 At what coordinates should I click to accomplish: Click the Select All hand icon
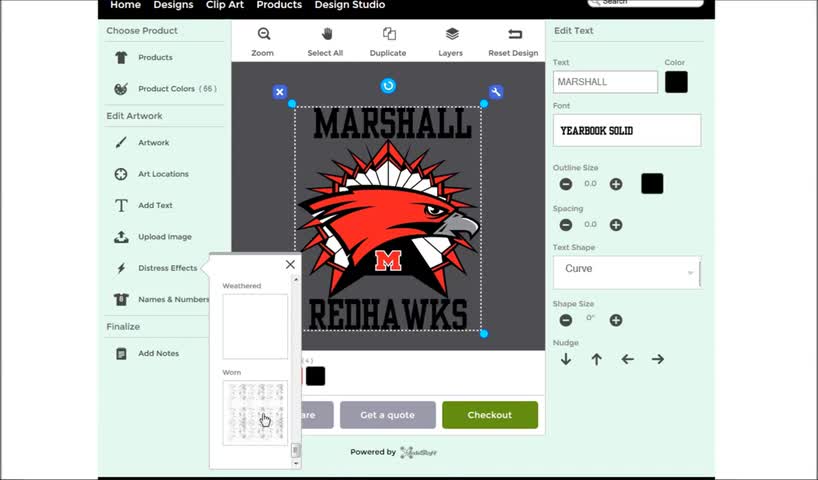pyautogui.click(x=327, y=34)
